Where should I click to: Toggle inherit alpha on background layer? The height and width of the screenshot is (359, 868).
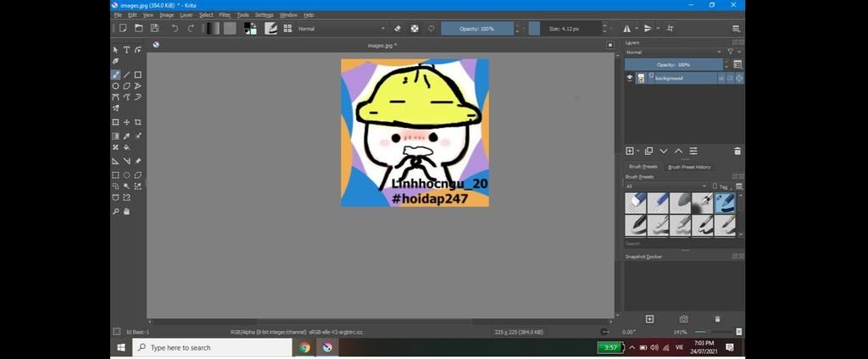tap(730, 79)
